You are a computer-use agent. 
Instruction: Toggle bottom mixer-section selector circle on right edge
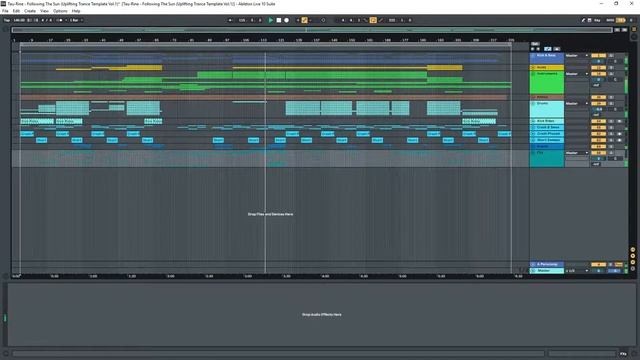(633, 269)
